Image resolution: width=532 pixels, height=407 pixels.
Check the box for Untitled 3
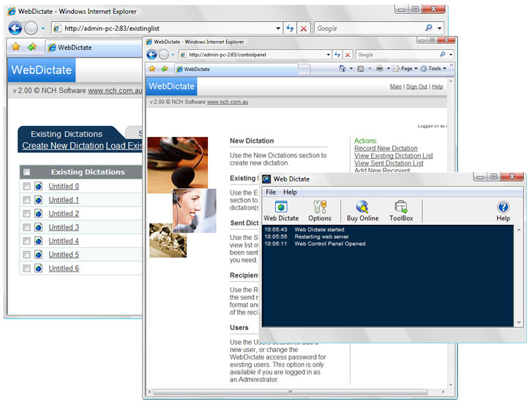[x=26, y=227]
